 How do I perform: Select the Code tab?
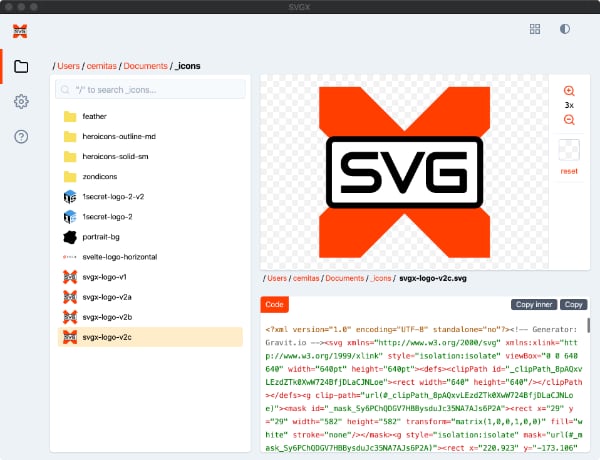(274, 305)
